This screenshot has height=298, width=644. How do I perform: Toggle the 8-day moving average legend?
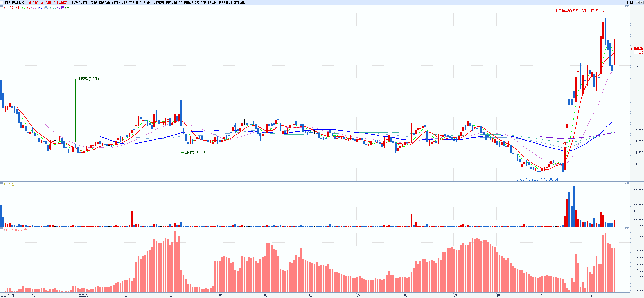pos(29,8)
